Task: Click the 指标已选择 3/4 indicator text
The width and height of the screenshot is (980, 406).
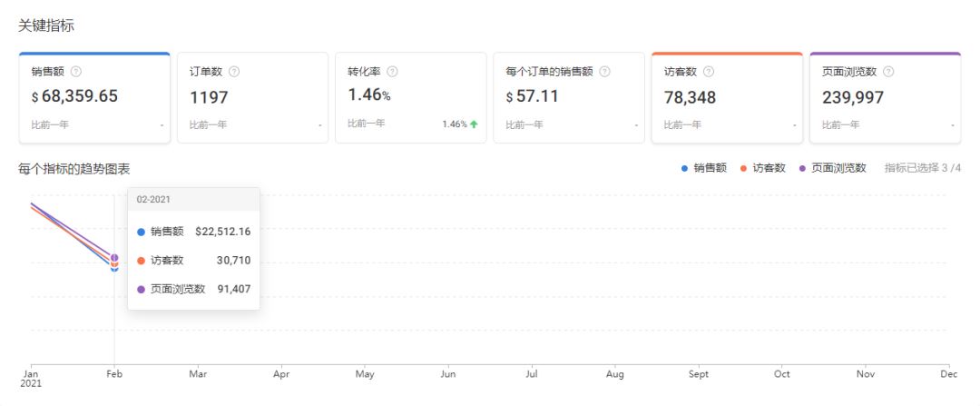Action: point(922,168)
